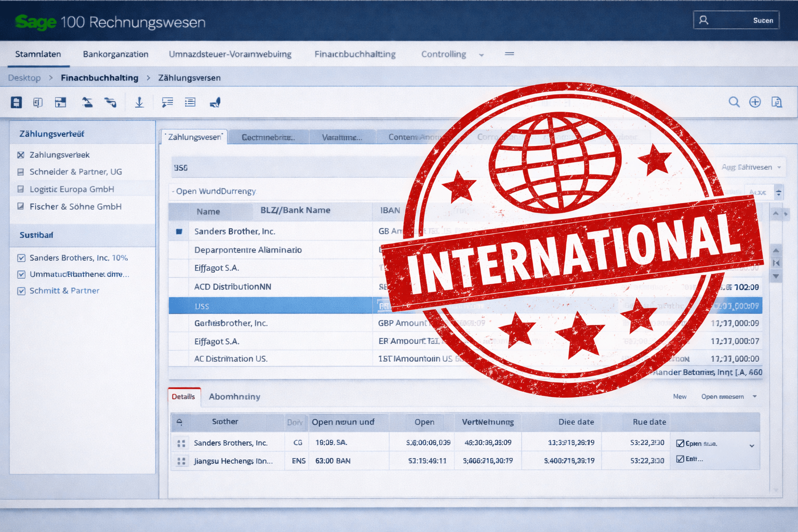Click the Finachbuchhalting breadcrumb link
The width and height of the screenshot is (798, 532).
pyautogui.click(x=99, y=77)
